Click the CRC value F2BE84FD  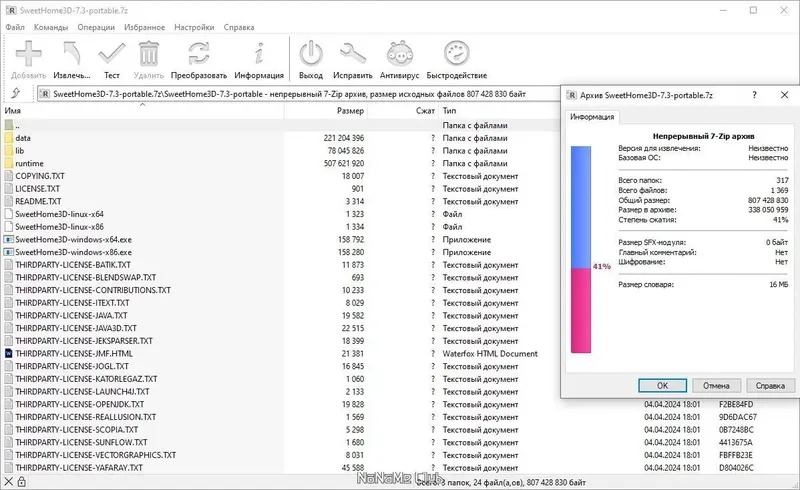click(x=736, y=404)
